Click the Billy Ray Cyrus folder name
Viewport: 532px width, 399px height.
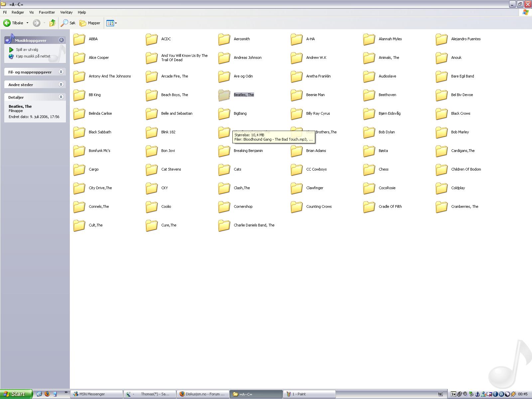(318, 113)
